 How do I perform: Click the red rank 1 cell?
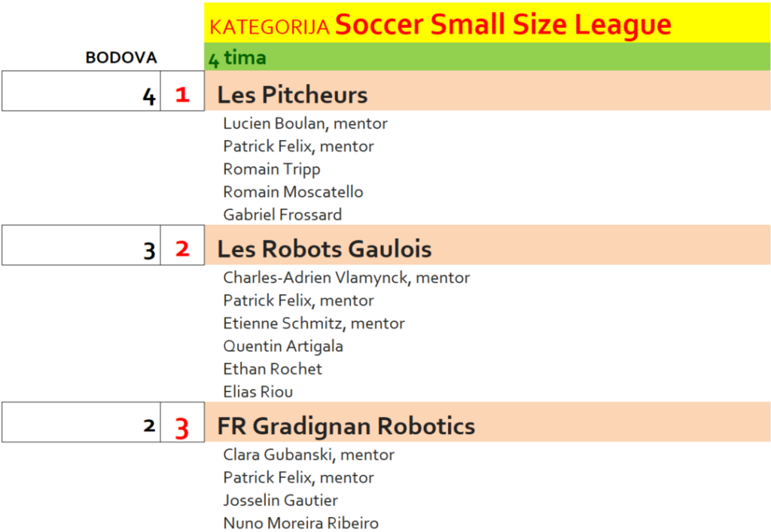pos(181,95)
